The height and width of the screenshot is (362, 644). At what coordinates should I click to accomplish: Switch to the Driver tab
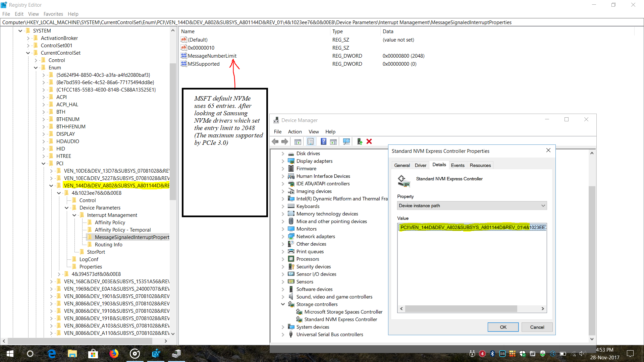point(420,165)
